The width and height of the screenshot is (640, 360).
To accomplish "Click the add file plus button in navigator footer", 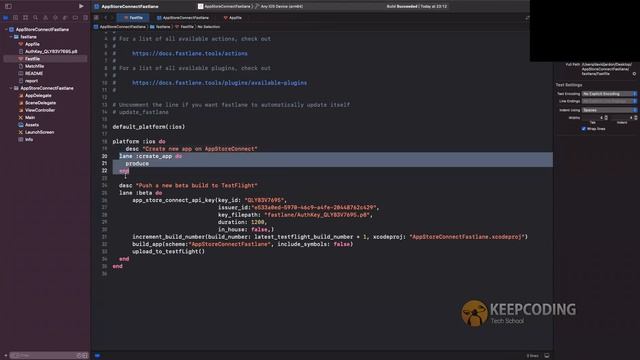I will [x=5, y=356].
